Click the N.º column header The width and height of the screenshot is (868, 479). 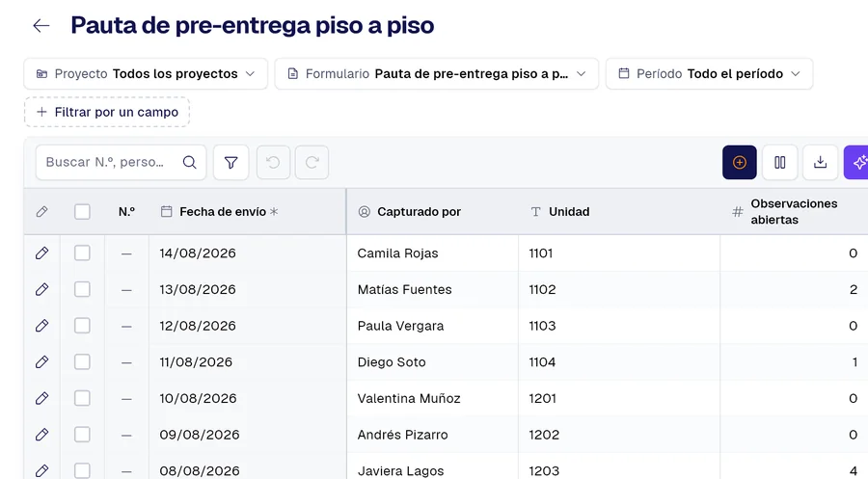(x=126, y=211)
